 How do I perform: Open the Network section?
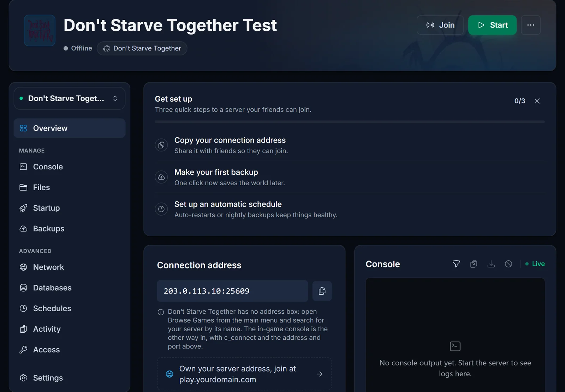click(x=70, y=267)
